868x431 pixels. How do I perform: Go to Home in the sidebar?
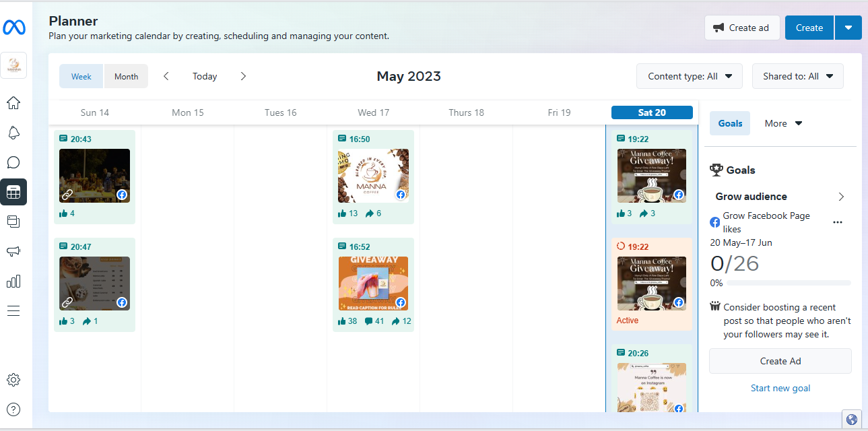pyautogui.click(x=13, y=103)
